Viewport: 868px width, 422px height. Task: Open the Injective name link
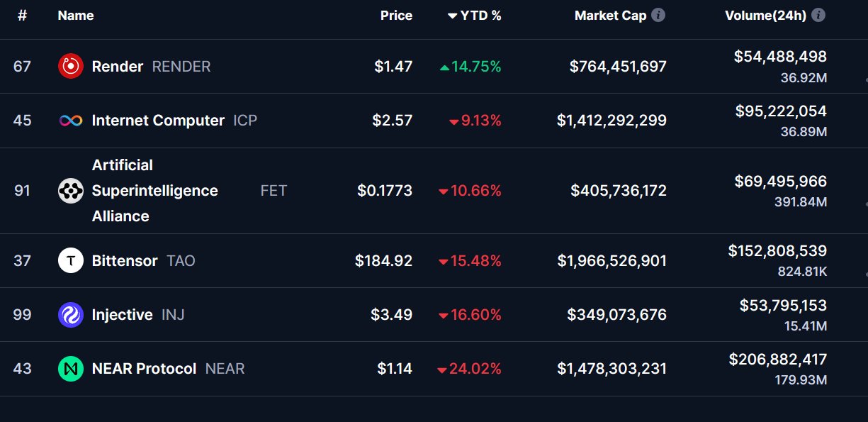point(122,315)
